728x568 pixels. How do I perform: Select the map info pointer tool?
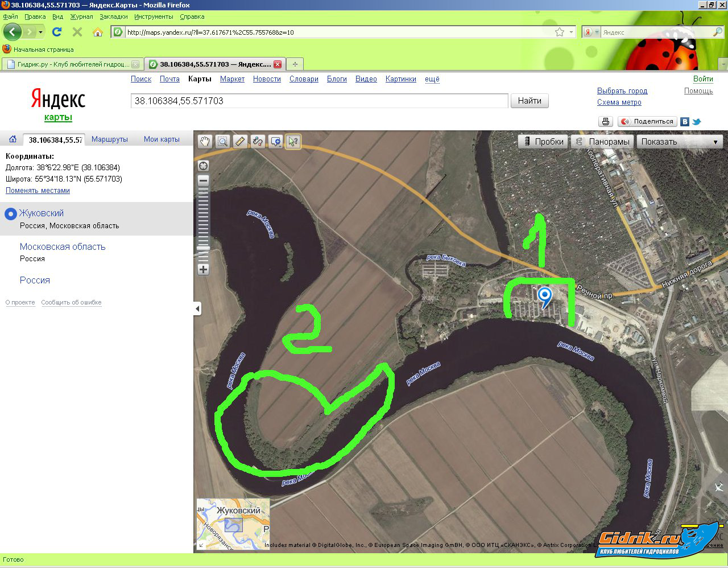[x=293, y=142]
